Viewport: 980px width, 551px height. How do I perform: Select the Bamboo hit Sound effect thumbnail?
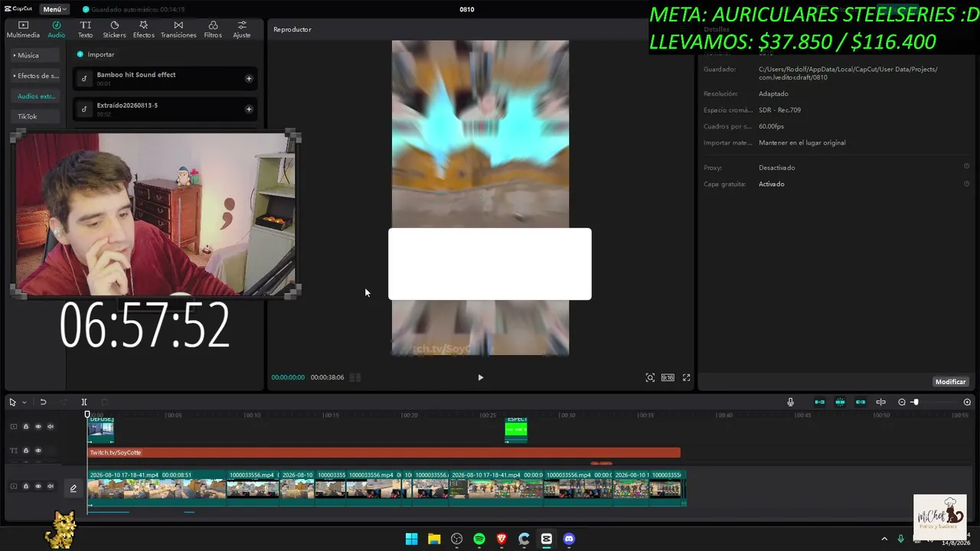pos(84,78)
